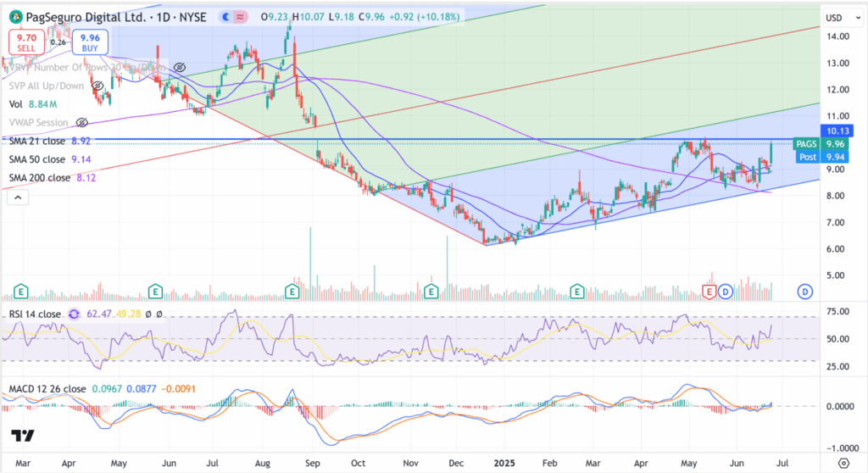Select the VRVP Number Of Rows legend

tap(87, 68)
